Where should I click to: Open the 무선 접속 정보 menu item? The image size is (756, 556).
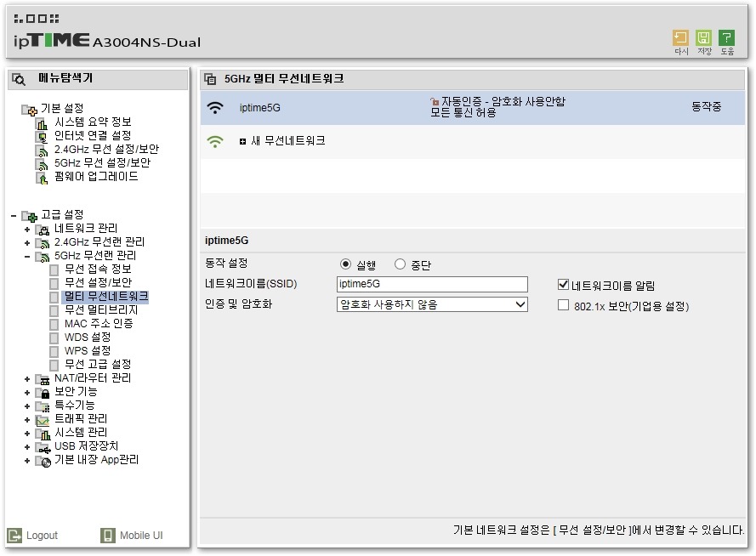(98, 269)
